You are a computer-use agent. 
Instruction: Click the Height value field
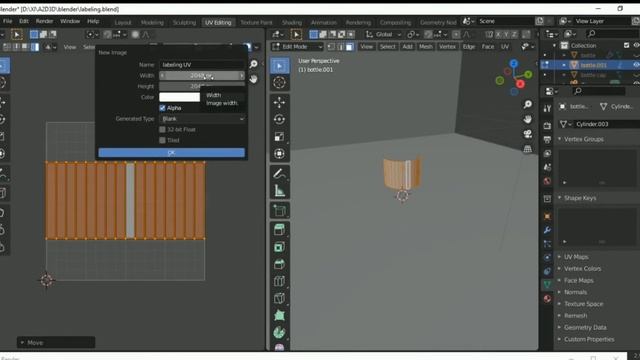click(x=202, y=86)
